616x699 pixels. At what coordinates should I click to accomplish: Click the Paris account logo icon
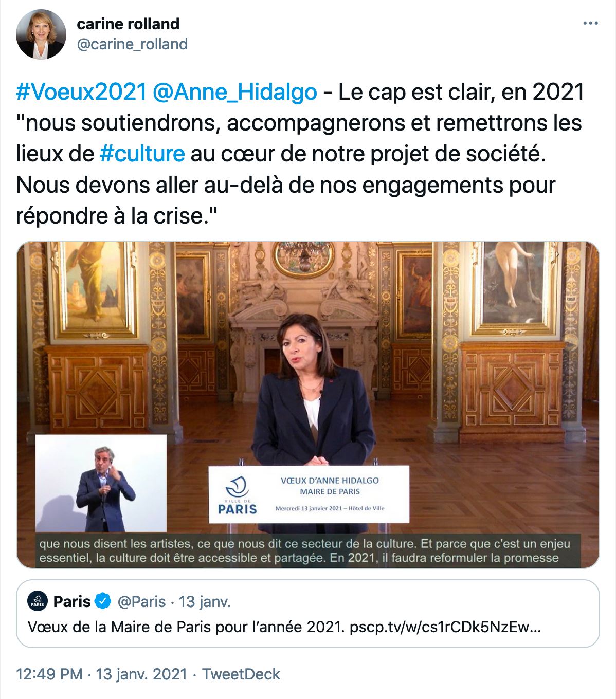pos(38,601)
